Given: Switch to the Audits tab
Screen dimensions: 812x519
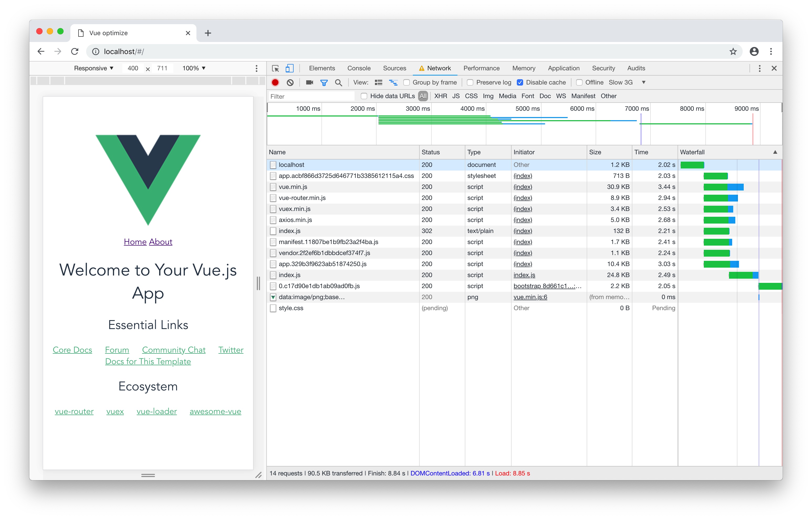Looking at the screenshot, I should pyautogui.click(x=636, y=68).
